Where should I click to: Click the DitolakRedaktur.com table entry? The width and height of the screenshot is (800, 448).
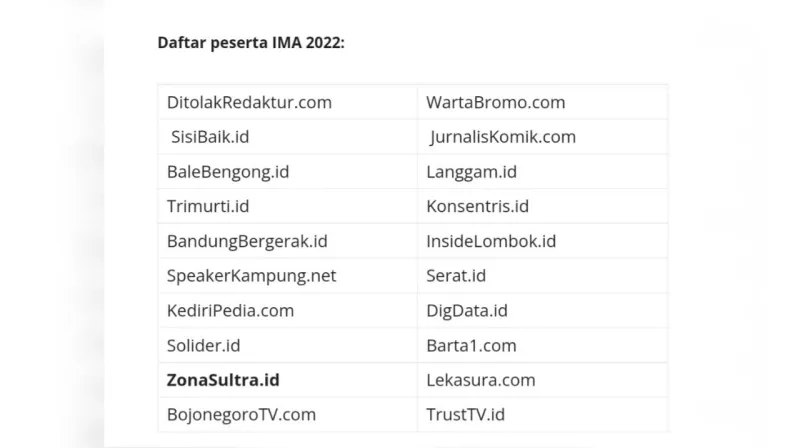(x=249, y=102)
